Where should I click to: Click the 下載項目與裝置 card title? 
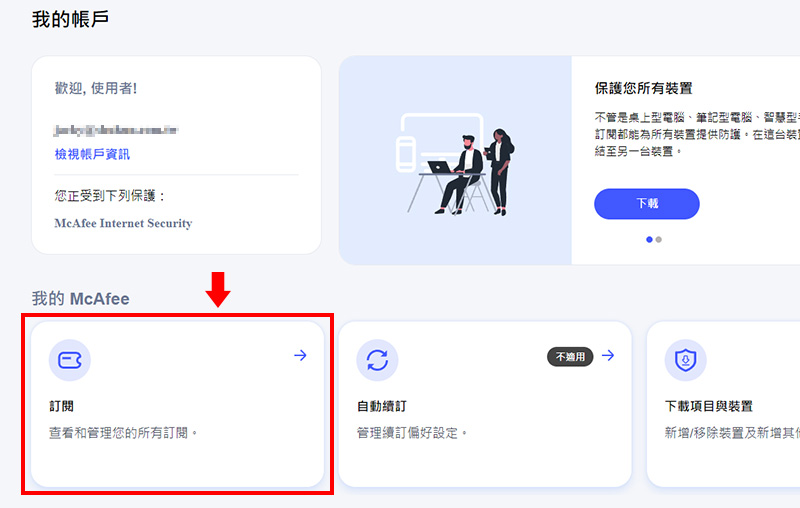click(x=709, y=406)
